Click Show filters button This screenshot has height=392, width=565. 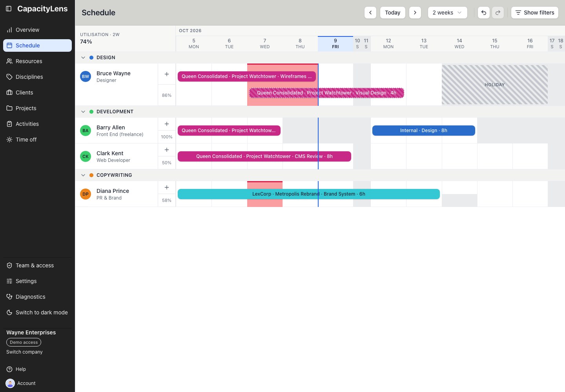click(x=535, y=13)
